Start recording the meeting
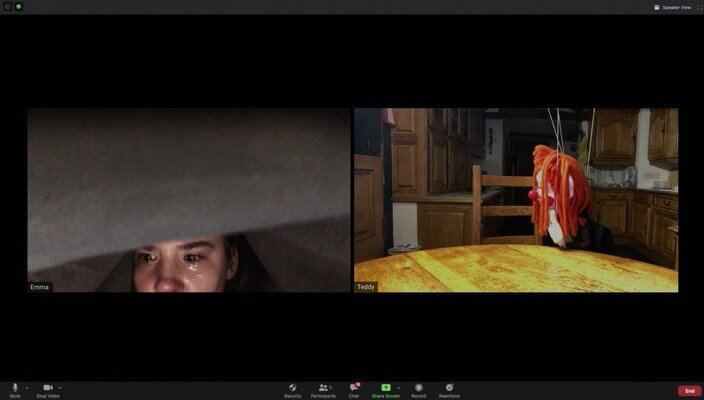Image resolution: width=704 pixels, height=400 pixels. [x=418, y=391]
